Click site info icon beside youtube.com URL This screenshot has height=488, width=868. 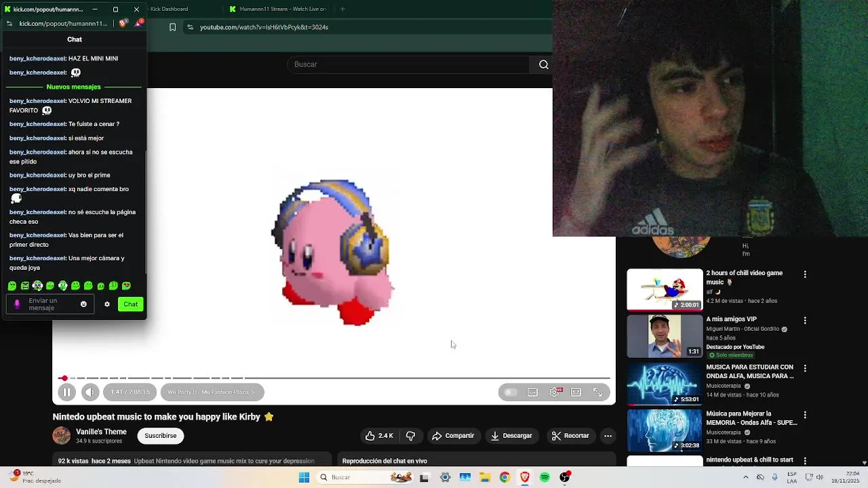[x=190, y=27]
